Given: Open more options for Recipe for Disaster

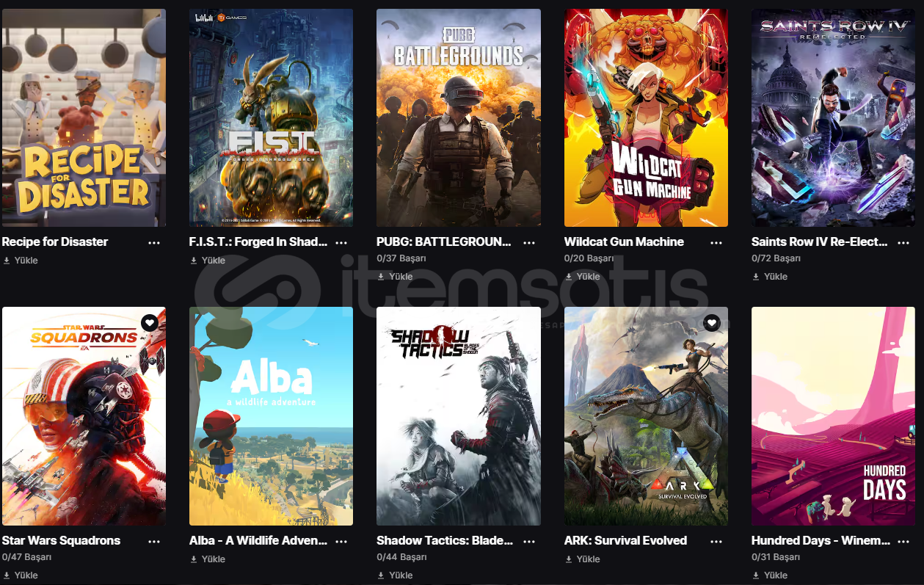Looking at the screenshot, I should tap(154, 242).
